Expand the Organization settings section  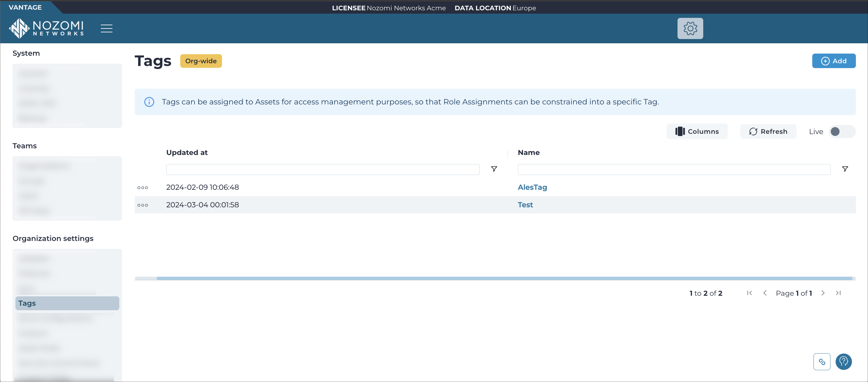pos(53,238)
